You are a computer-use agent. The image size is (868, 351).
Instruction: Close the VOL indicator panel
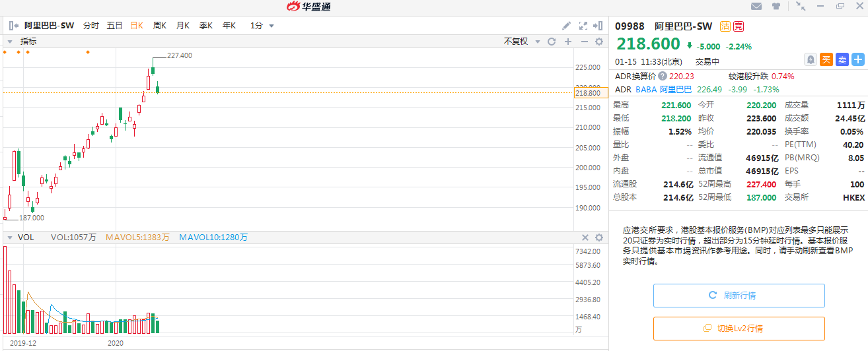[585, 238]
